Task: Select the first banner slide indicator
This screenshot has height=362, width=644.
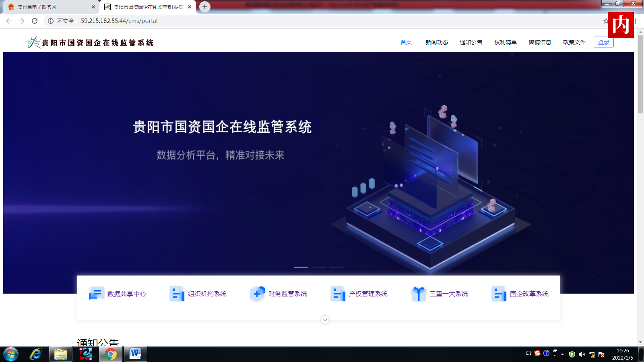Action: (301, 267)
